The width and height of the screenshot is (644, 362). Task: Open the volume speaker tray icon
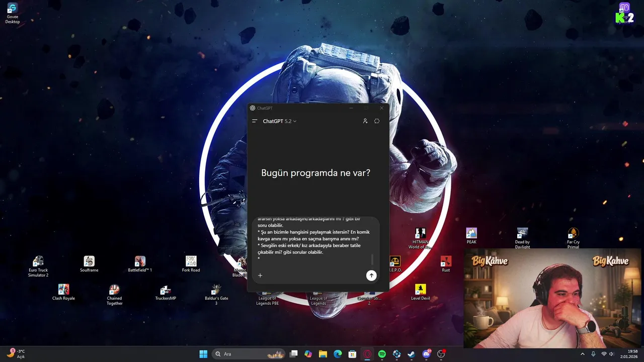[612, 354]
